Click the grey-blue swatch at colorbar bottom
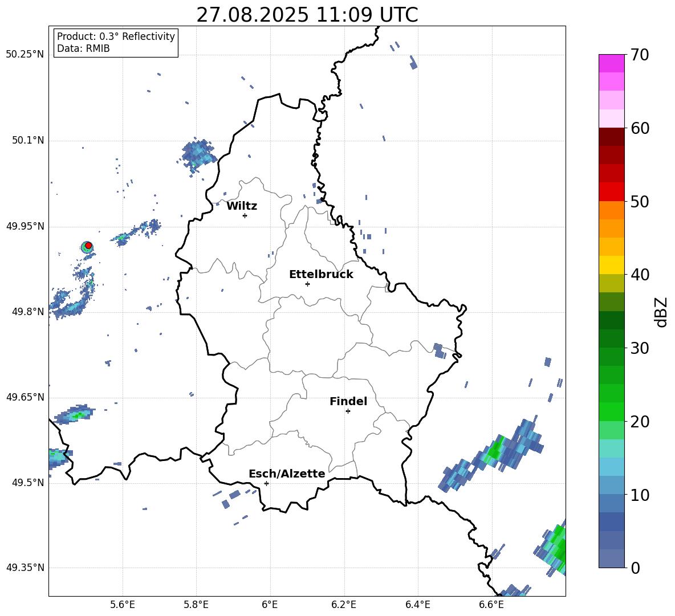The width and height of the screenshot is (675, 616). click(611, 558)
